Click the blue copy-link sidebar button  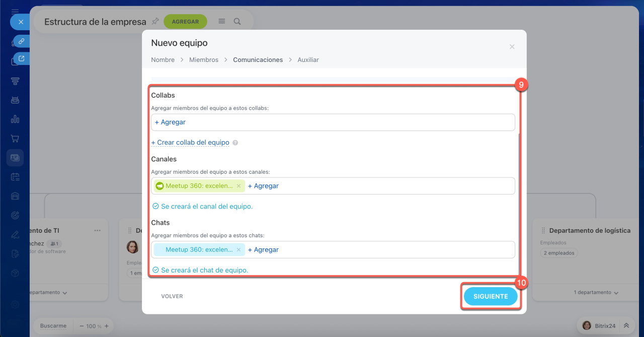click(21, 41)
